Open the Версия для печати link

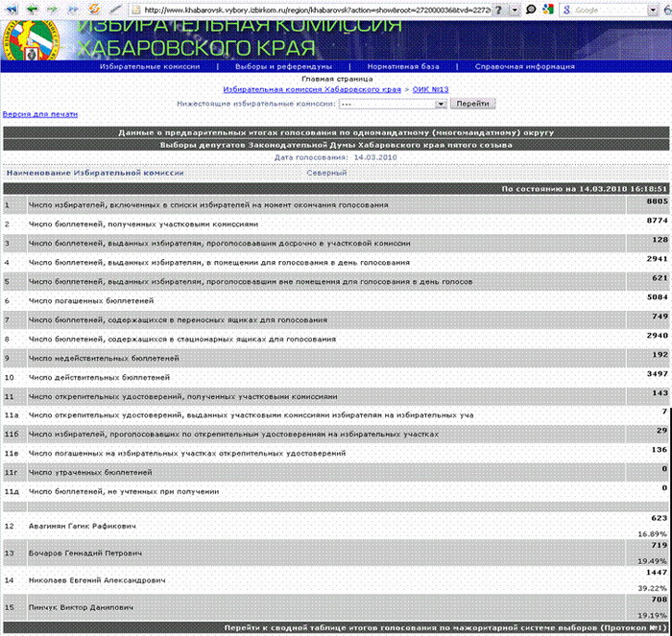(x=39, y=113)
